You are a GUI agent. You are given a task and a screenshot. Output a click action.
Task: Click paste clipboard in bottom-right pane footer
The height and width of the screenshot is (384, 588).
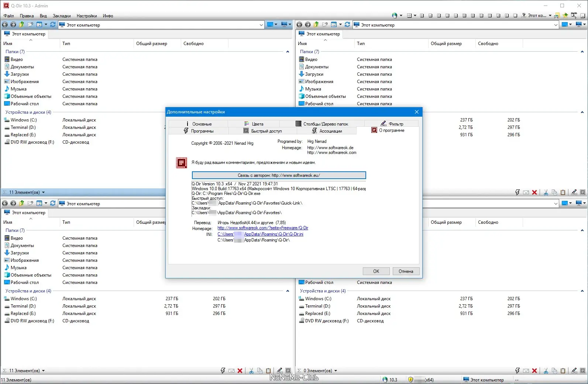[x=563, y=371]
